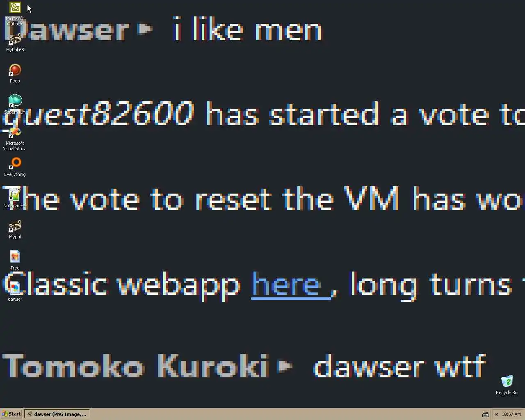Image resolution: width=525 pixels, height=420 pixels.
Task: Click the keyboard icon in taskbar
Action: (x=486, y=414)
